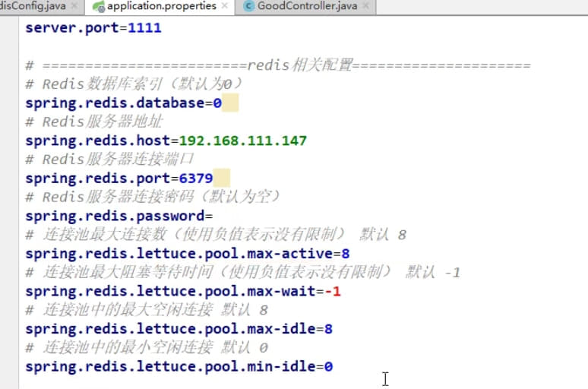
Task: Click the lettuce.pool.min-idle=0 line
Action: (179, 366)
